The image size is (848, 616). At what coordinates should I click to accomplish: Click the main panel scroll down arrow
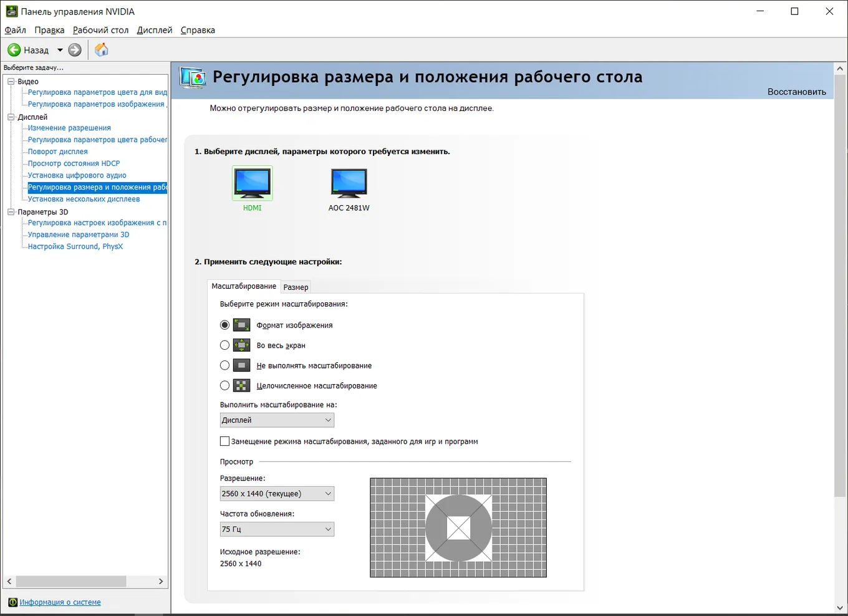840,608
